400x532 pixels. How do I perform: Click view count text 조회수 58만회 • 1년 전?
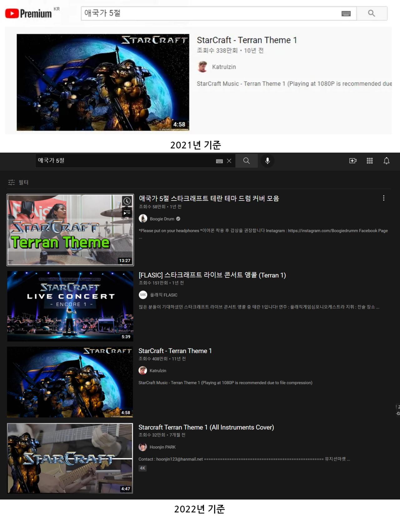tap(160, 207)
